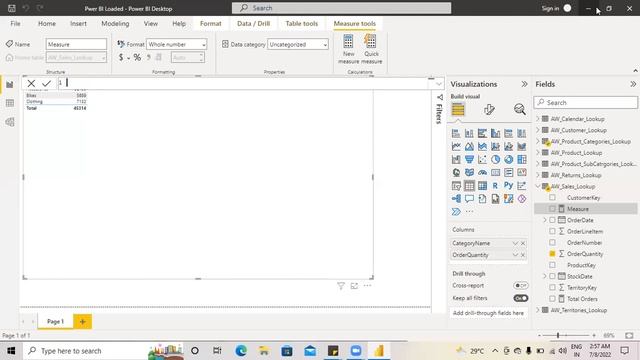This screenshot has width=640, height=360.
Task: Open the Analytics pane
Action: click(x=519, y=109)
